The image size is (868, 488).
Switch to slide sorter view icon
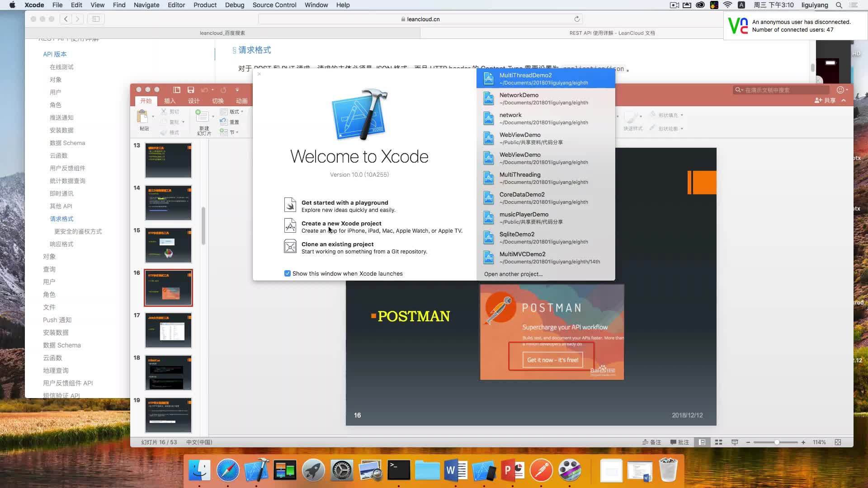point(718,442)
